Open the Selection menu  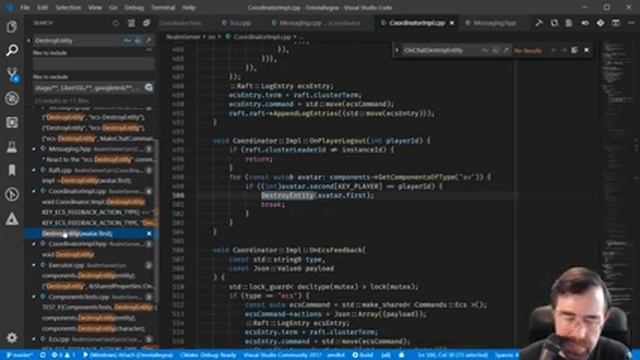click(68, 7)
